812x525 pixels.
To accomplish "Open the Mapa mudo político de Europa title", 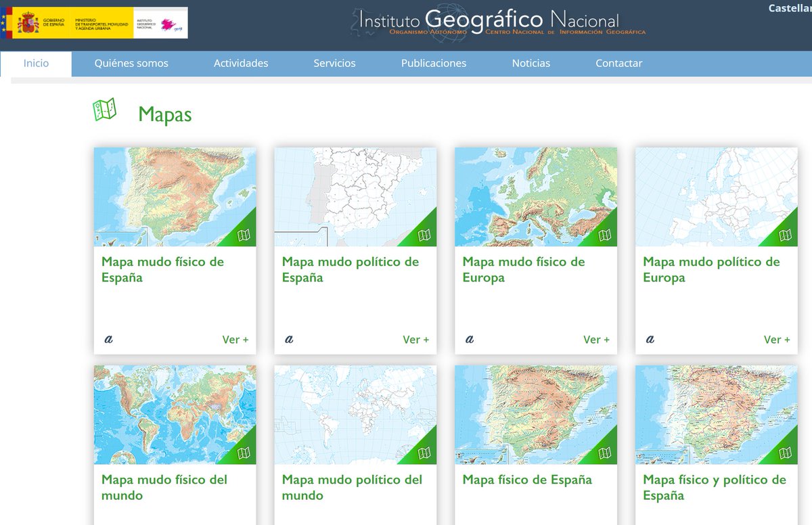I will [x=711, y=270].
